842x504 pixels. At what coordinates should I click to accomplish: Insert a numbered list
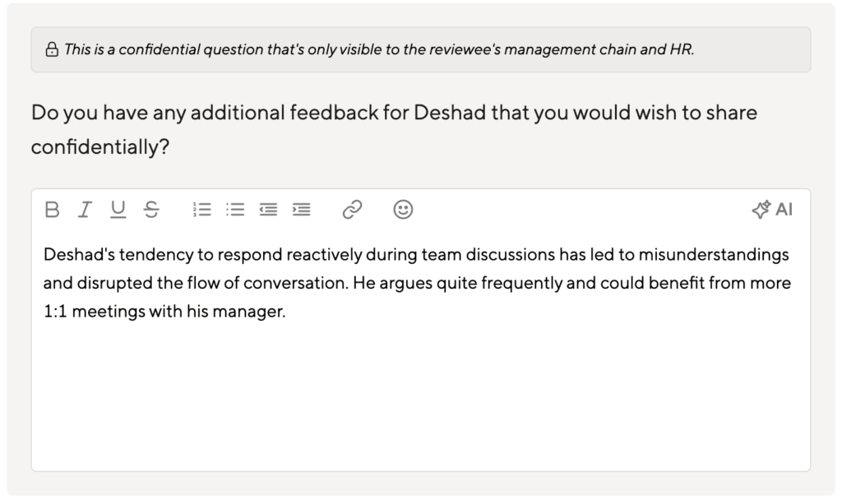(201, 210)
